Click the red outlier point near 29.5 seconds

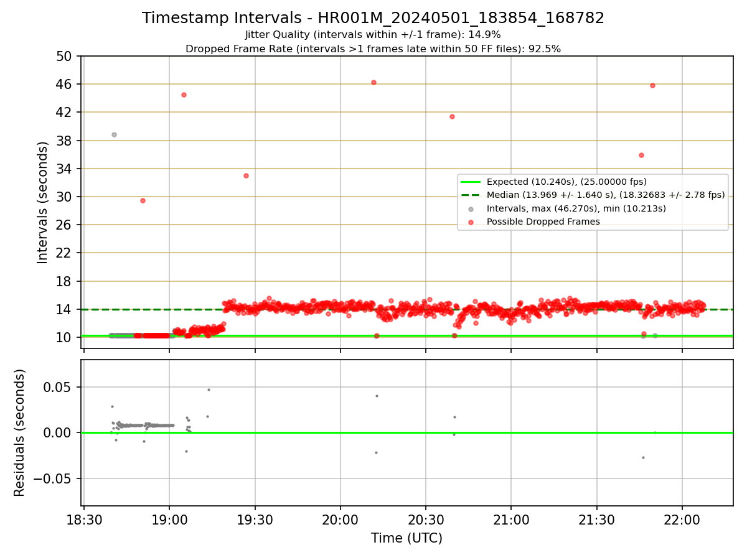click(143, 200)
